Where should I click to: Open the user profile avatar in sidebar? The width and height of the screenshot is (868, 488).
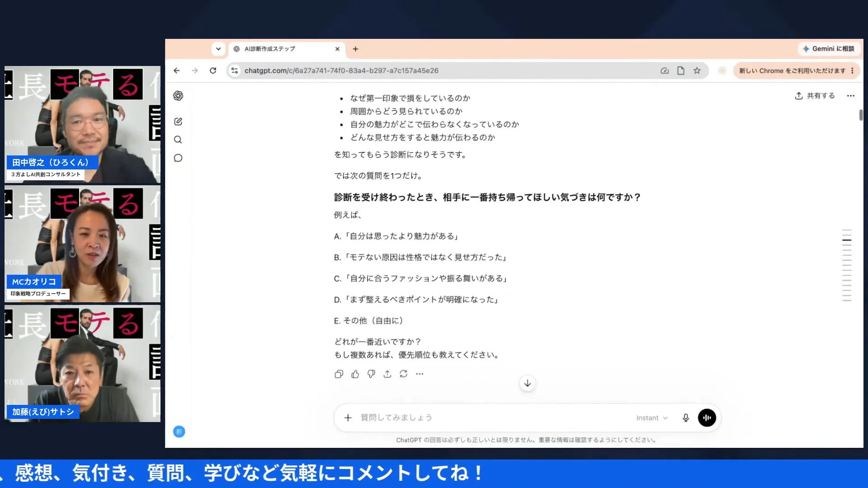pyautogui.click(x=179, y=432)
